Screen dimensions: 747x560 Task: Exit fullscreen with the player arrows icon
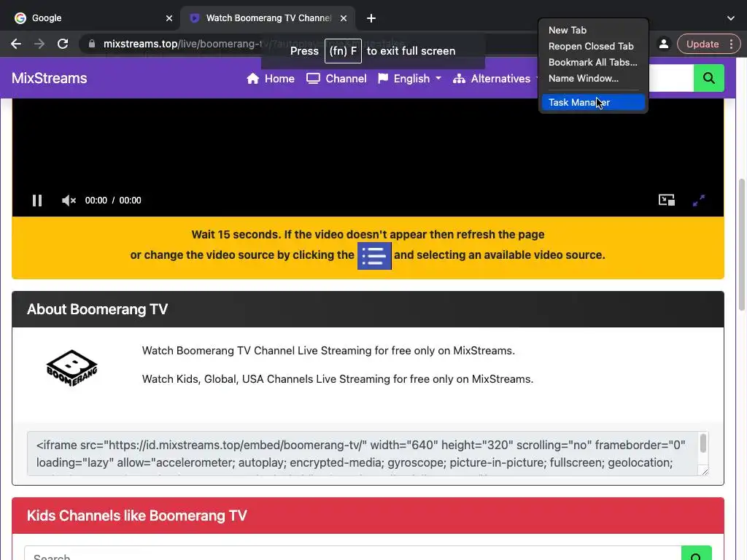click(x=698, y=201)
